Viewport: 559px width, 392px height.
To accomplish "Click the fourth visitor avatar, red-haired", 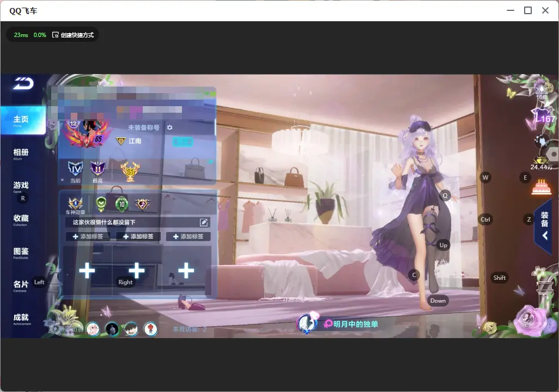I will (x=150, y=329).
